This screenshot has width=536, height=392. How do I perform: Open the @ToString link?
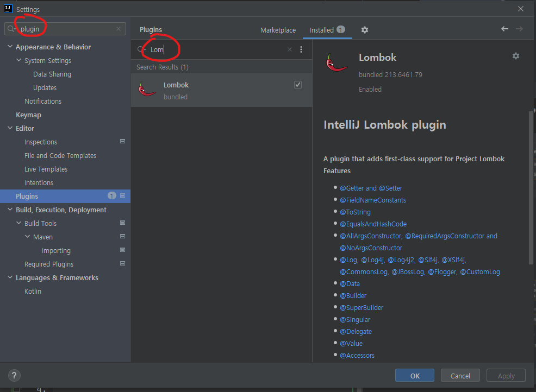click(355, 212)
